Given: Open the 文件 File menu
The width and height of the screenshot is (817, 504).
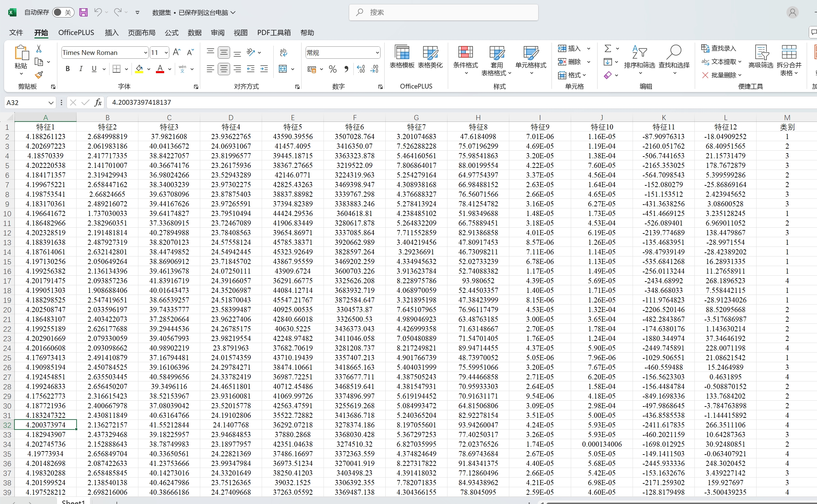Looking at the screenshot, I should (16, 33).
